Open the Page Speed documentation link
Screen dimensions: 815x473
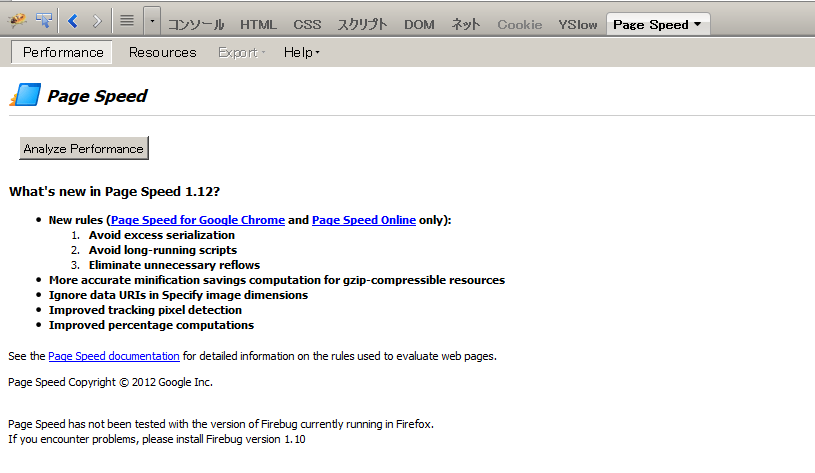(114, 355)
